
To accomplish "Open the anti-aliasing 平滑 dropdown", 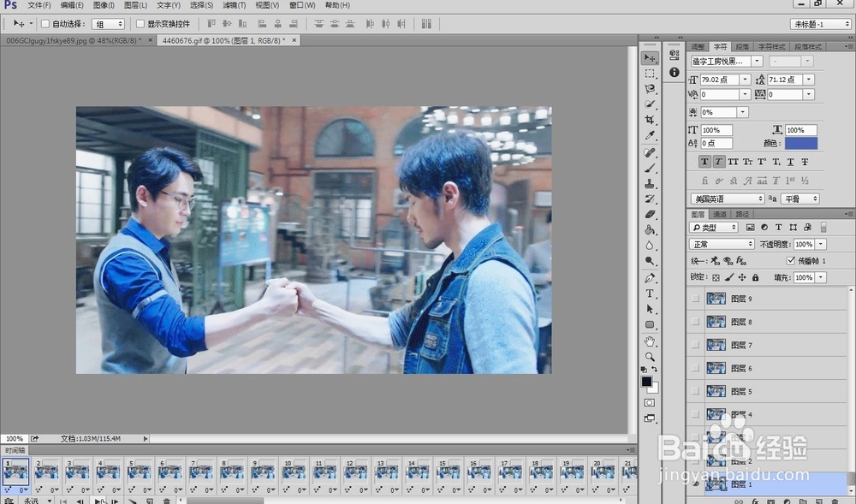I will point(800,199).
